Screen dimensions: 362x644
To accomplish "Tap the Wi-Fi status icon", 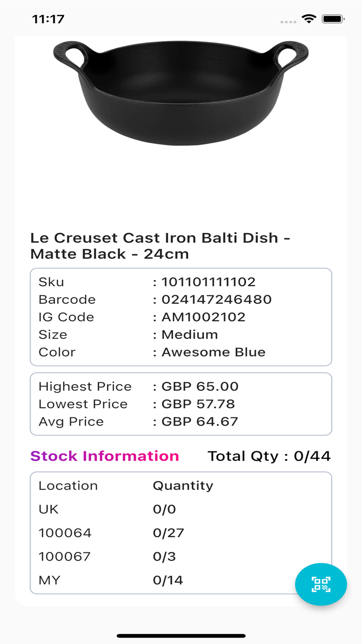I will pos(309,19).
